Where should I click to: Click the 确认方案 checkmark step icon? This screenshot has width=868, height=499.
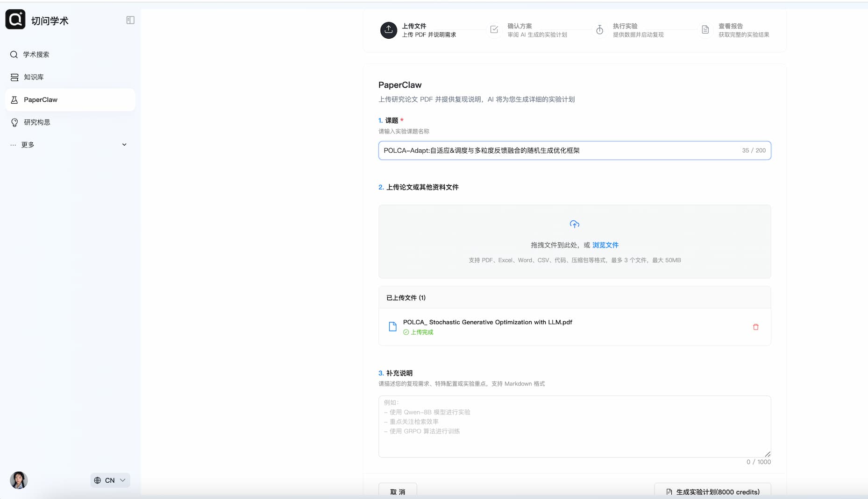(494, 29)
